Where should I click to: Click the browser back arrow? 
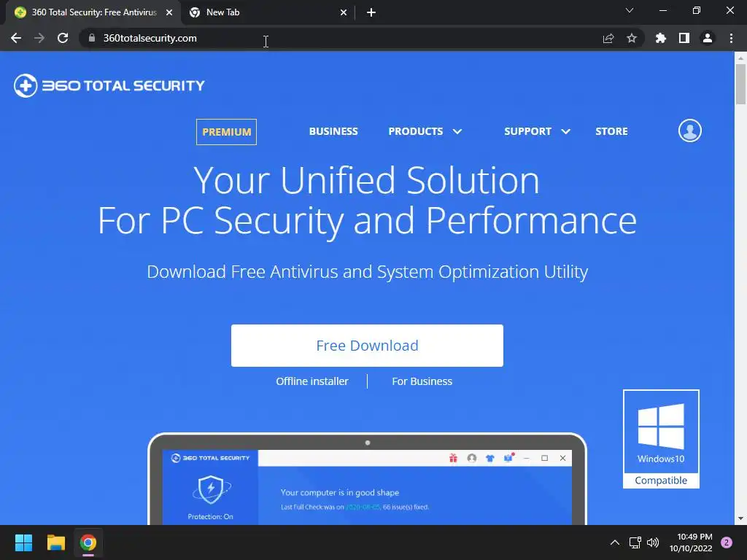click(x=16, y=38)
